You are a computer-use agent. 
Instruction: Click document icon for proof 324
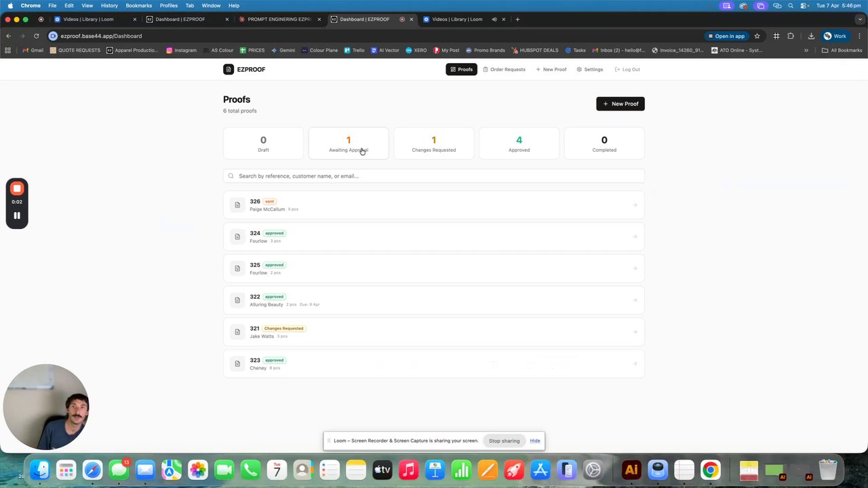click(x=237, y=237)
